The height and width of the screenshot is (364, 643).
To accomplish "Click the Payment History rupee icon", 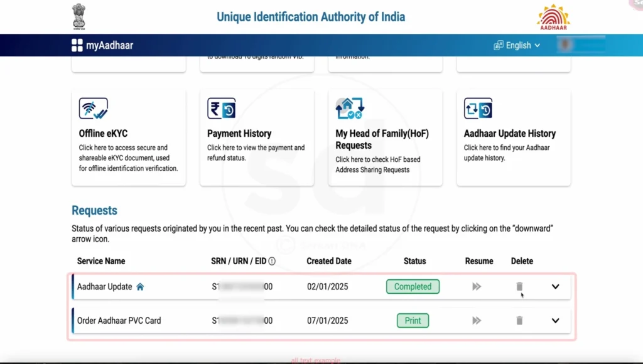I will [221, 109].
